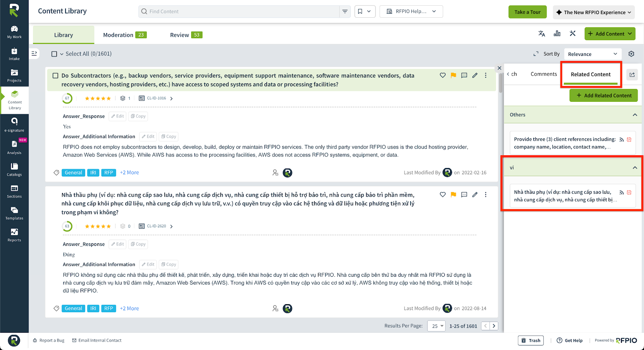Close the right side panel
Image resolution: width=644 pixels, height=350 pixels.
click(x=500, y=68)
